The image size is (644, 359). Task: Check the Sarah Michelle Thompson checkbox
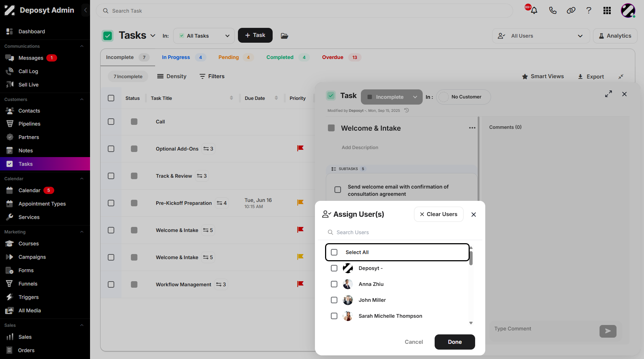click(x=334, y=316)
